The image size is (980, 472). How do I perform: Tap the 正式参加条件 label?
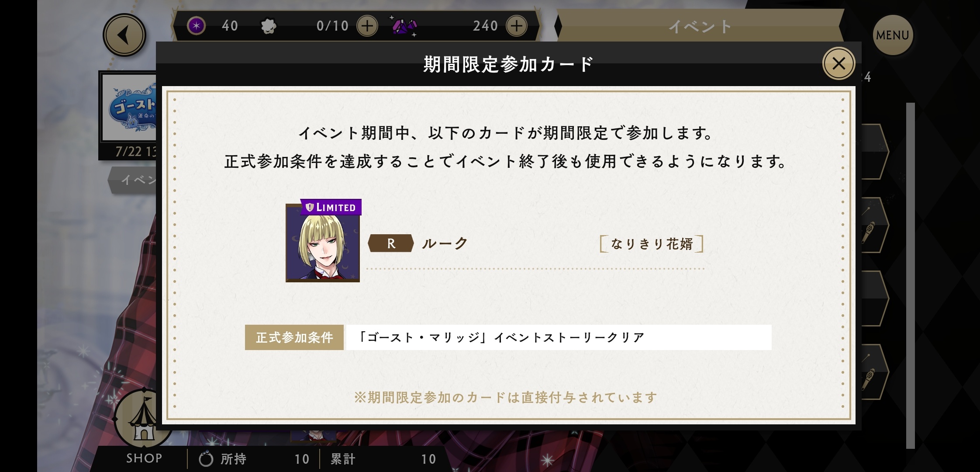[x=294, y=337]
